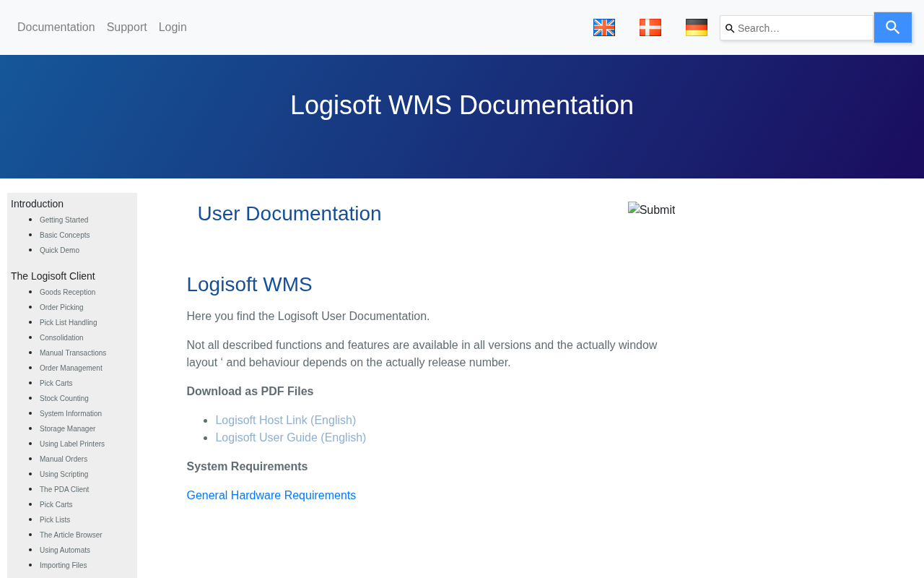Open Stock Counting sidebar page
The height and width of the screenshot is (578, 924).
[x=64, y=399]
